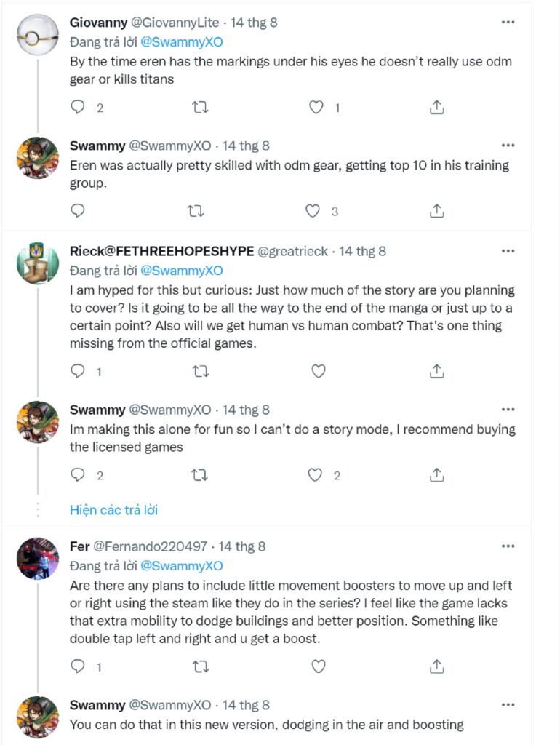The image size is (560, 745).
Task: Open Giovanny's profile name link
Action: (x=97, y=23)
